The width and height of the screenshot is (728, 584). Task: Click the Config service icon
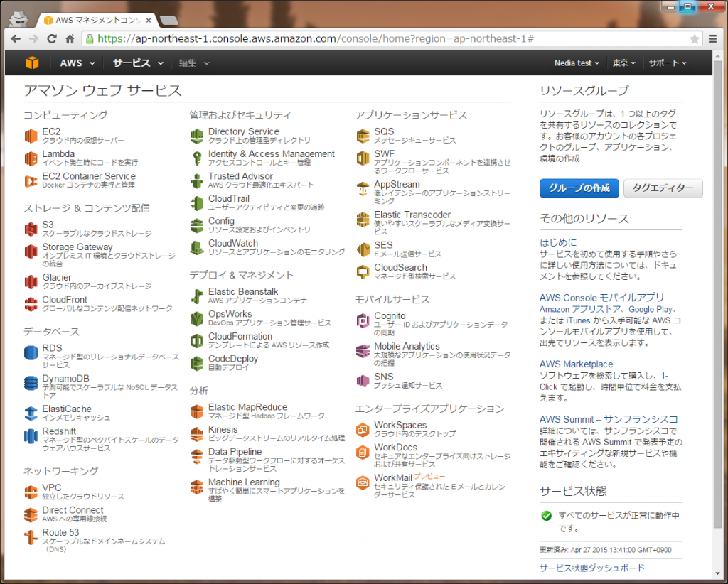point(197,225)
